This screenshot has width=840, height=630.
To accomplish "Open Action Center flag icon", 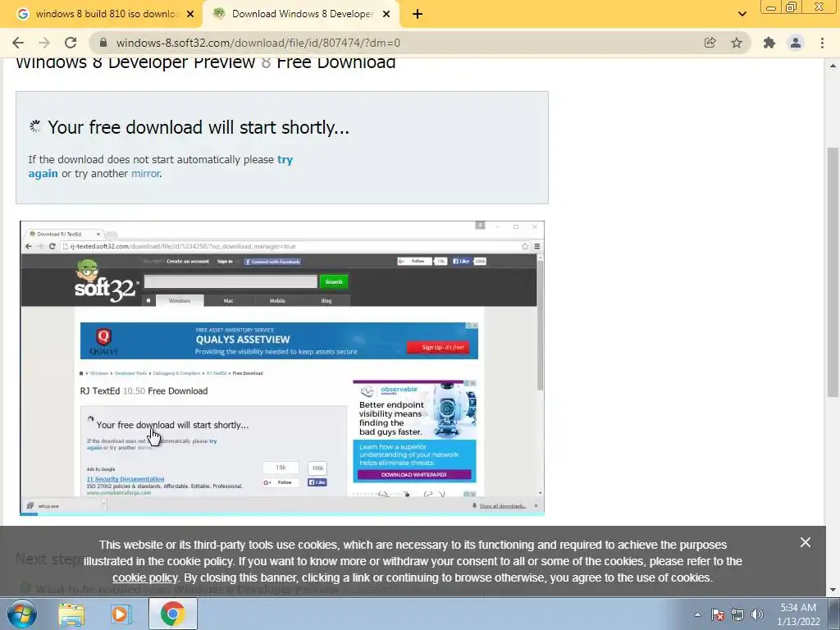I will (718, 614).
